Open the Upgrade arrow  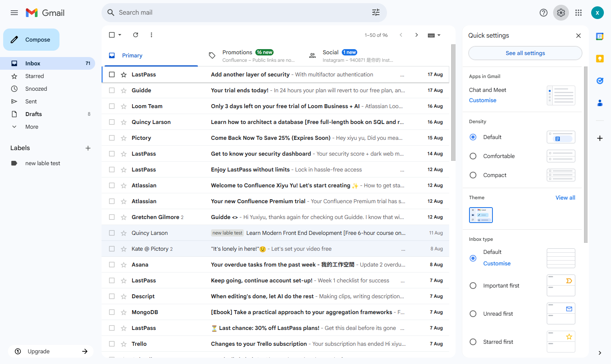click(85, 351)
